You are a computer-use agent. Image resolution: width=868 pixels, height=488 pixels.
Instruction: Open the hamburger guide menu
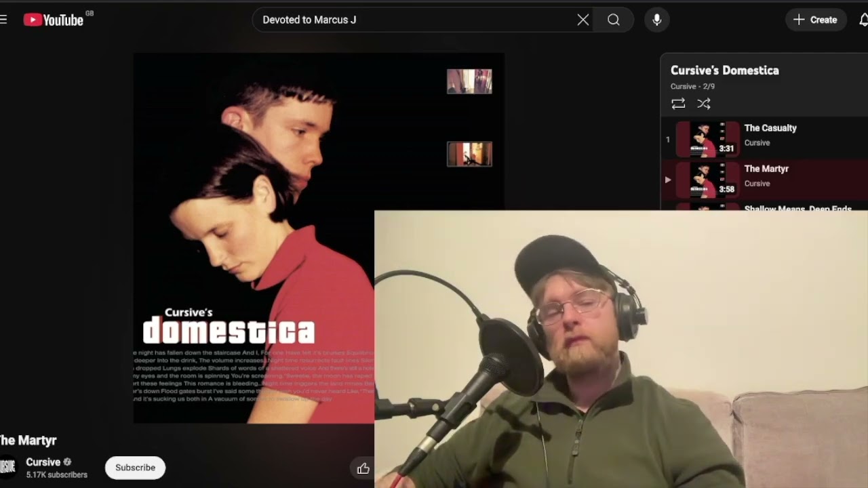click(3, 20)
